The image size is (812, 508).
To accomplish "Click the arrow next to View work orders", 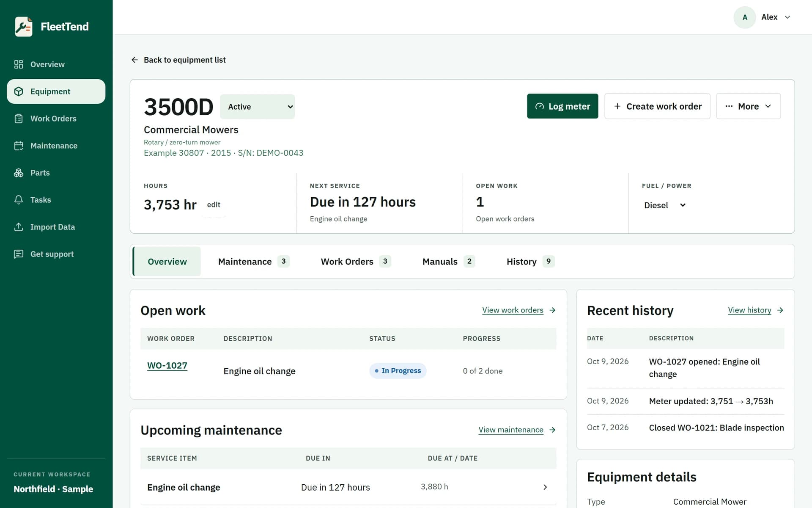I will [x=552, y=310].
